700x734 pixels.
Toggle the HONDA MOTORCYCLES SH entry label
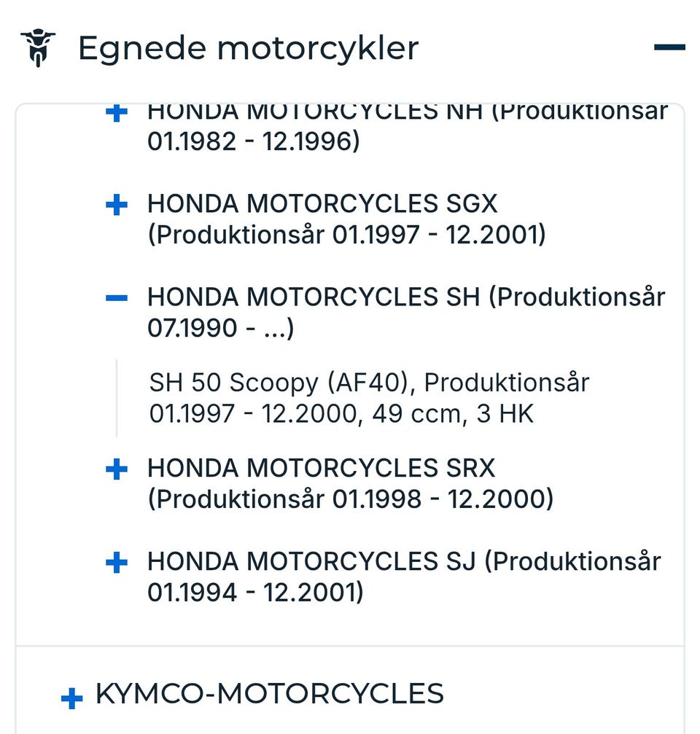tap(405, 312)
